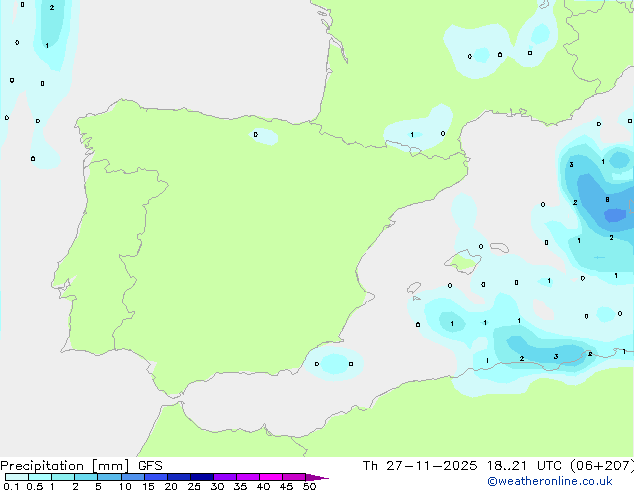Select the 5–10 mm legend color swatch

pos(110,477)
